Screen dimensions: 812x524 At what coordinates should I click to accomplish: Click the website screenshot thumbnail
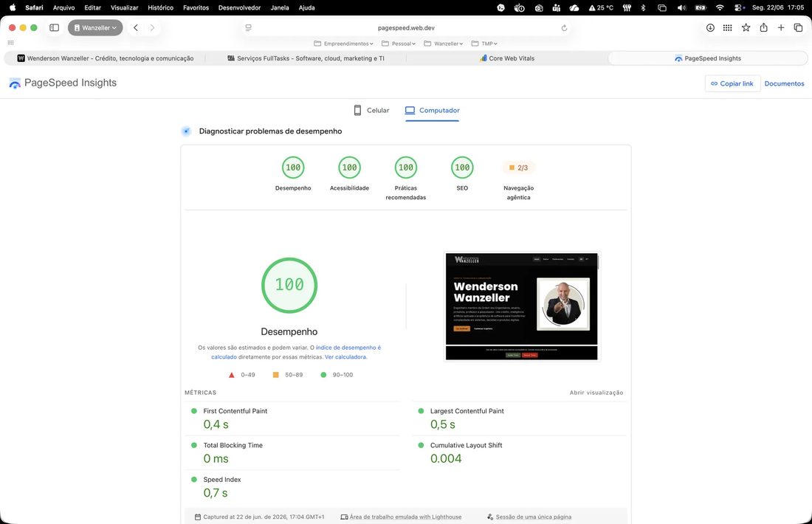[x=521, y=306]
